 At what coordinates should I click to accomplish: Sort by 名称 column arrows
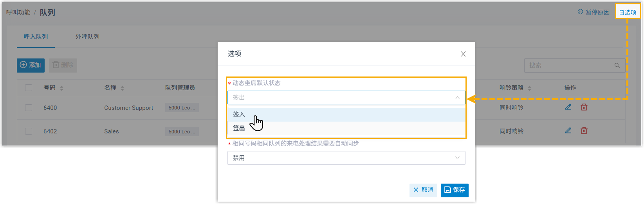(x=122, y=88)
